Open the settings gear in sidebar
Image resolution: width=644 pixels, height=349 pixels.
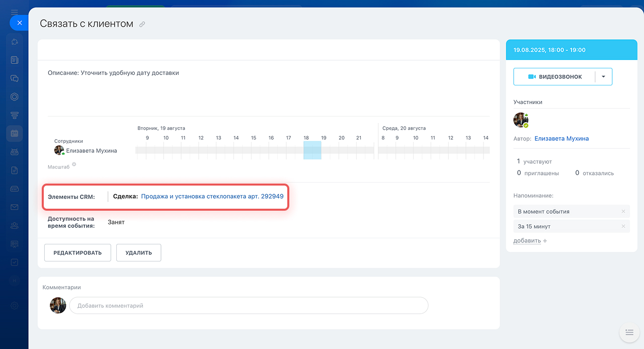point(15,305)
